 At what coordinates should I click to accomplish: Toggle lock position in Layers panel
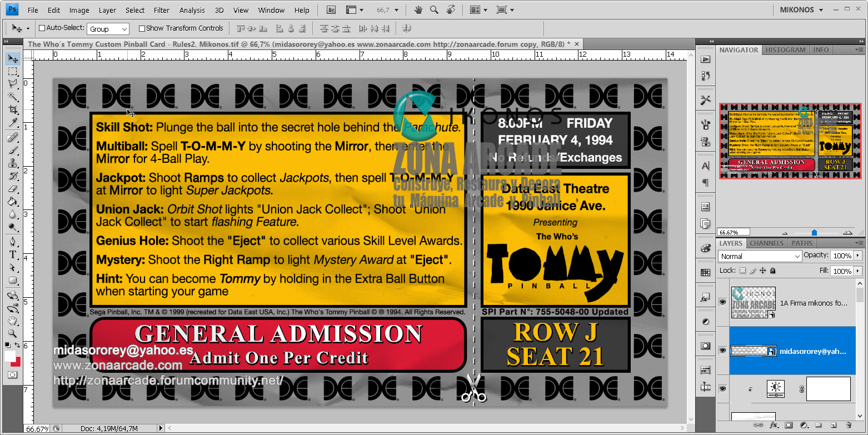(x=763, y=271)
